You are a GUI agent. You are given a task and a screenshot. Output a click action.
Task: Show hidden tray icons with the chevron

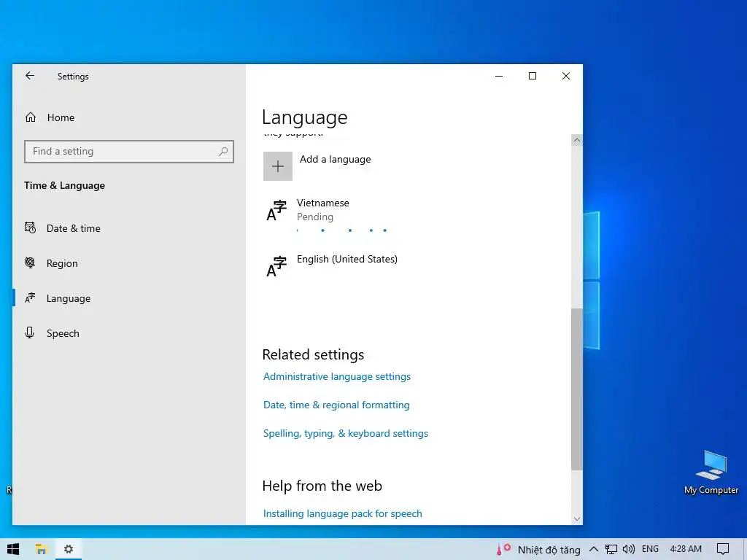click(x=594, y=549)
